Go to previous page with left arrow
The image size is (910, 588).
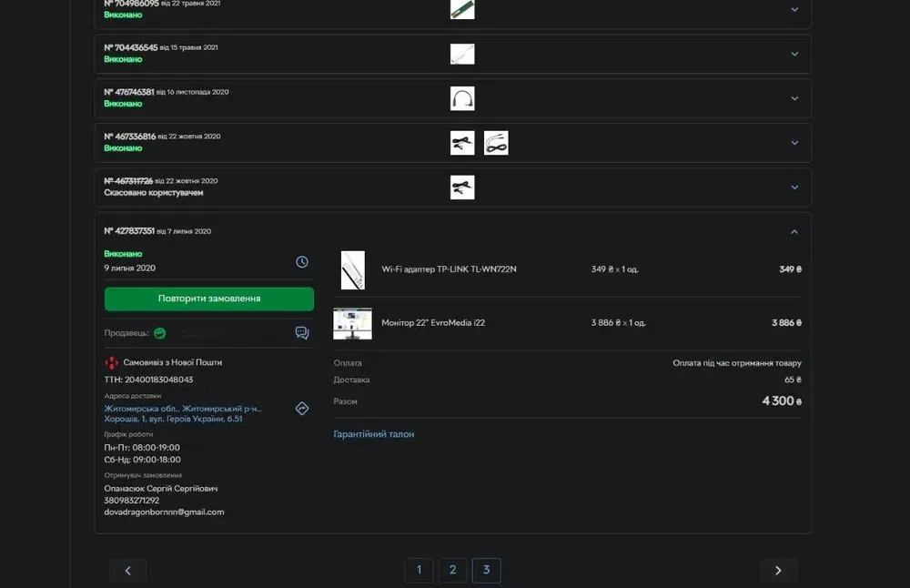128,571
